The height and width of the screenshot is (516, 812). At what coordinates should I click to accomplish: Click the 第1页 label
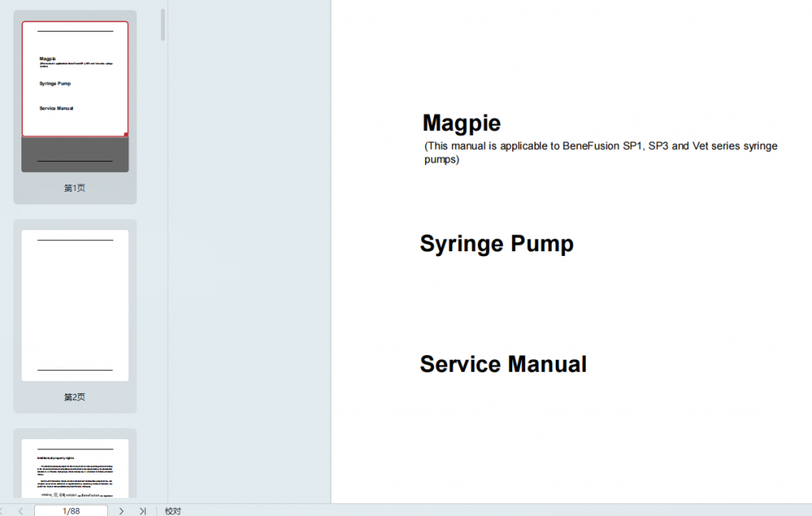tap(75, 188)
